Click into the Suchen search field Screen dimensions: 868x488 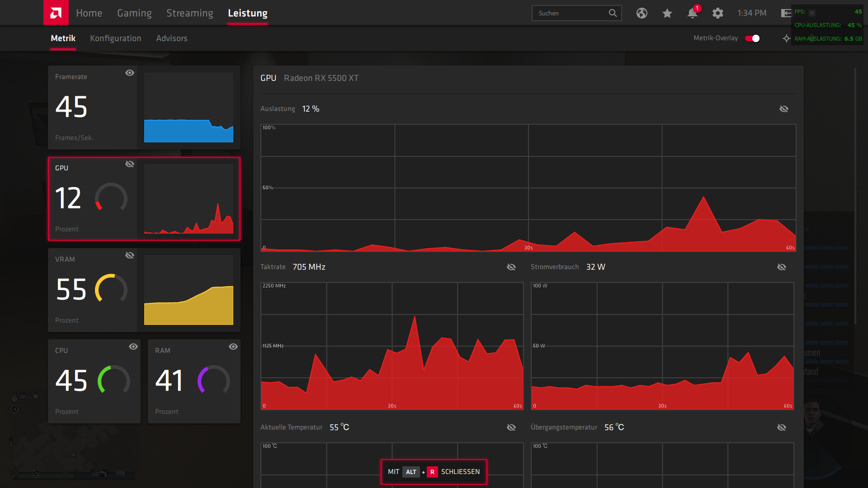pyautogui.click(x=570, y=13)
